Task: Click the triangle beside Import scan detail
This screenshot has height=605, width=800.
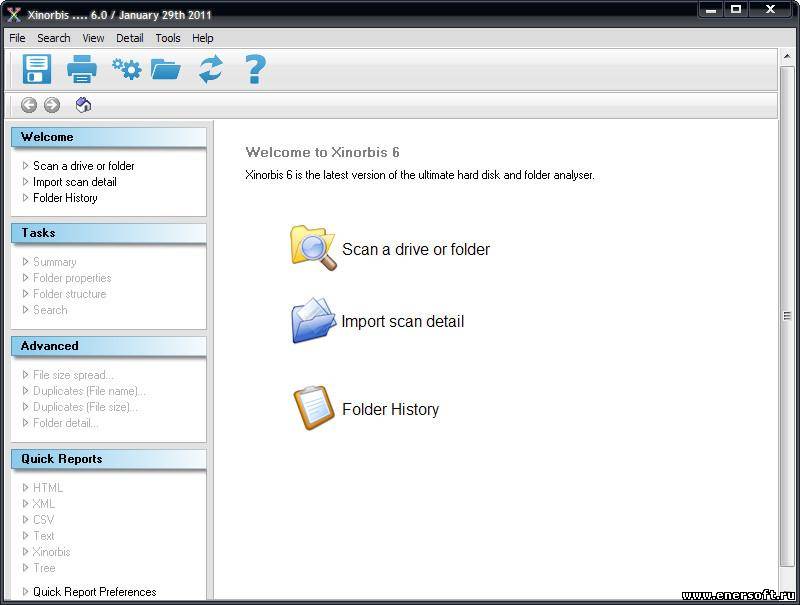Action: pos(26,182)
